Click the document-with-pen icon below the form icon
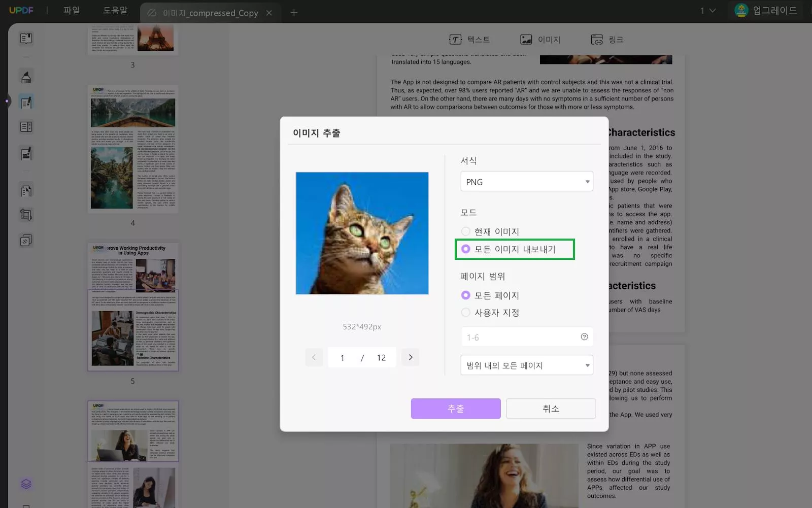The image size is (812, 508). pos(26,153)
